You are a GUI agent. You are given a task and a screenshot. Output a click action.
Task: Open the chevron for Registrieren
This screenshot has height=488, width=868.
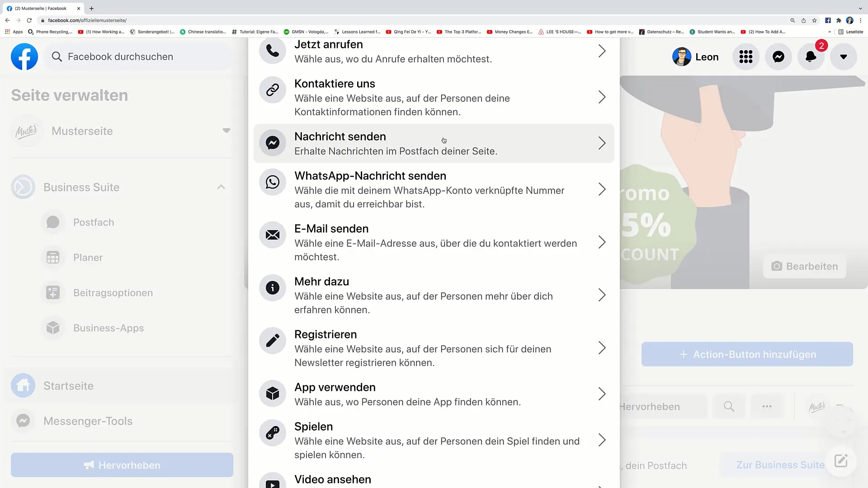click(602, 348)
